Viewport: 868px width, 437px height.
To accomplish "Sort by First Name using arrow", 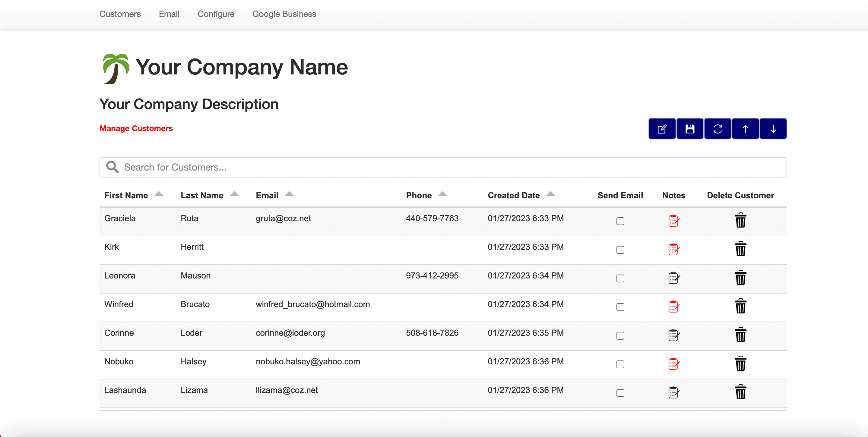I will click(159, 194).
